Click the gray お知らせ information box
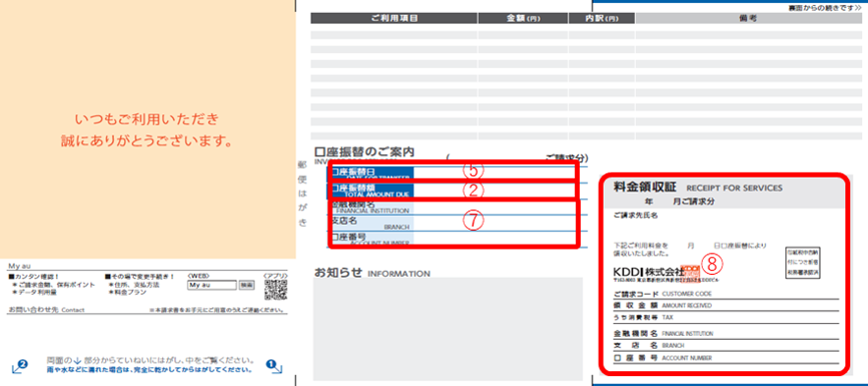This screenshot has width=868, height=386. (448, 328)
